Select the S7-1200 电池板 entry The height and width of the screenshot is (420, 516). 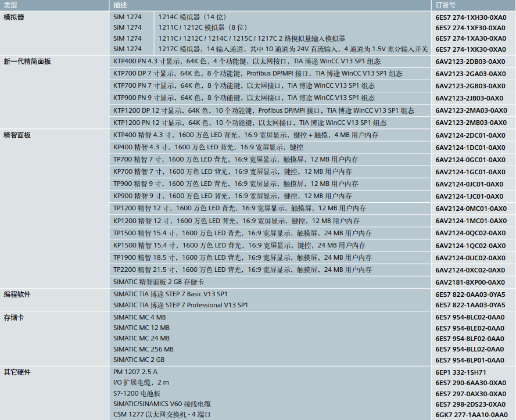point(137,393)
